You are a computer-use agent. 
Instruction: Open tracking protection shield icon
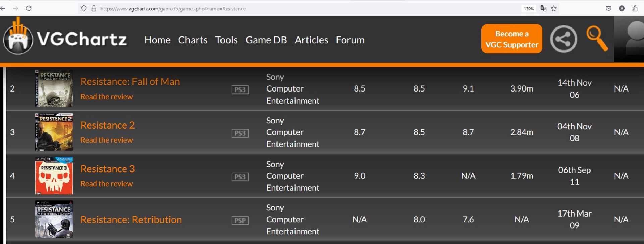tap(84, 8)
